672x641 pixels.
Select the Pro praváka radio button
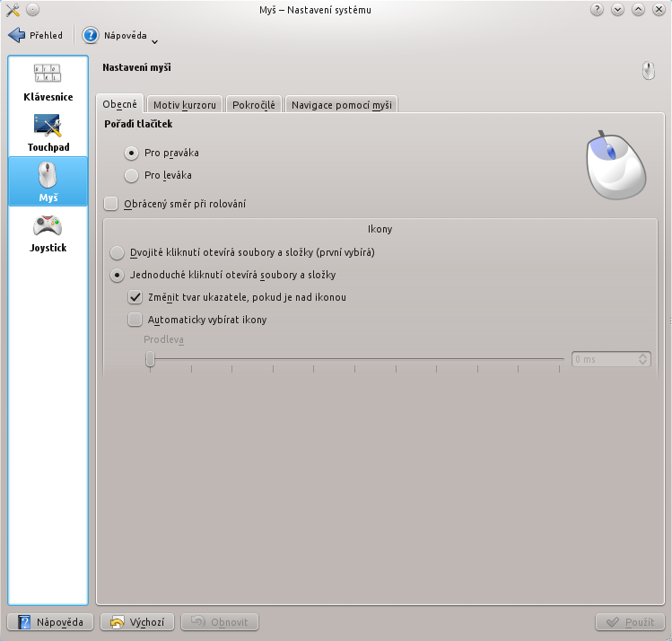131,154
